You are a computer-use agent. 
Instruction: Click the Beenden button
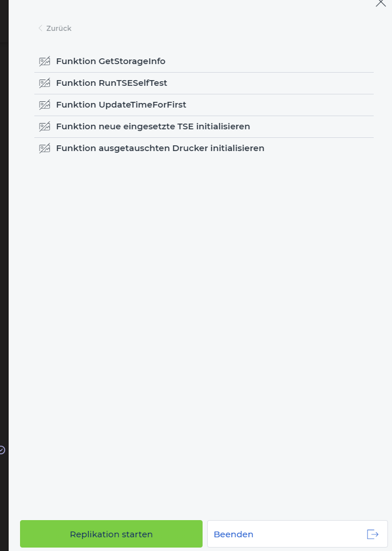298,534
